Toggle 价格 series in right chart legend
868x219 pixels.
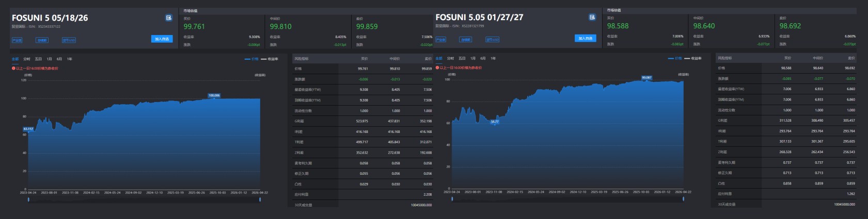click(675, 59)
